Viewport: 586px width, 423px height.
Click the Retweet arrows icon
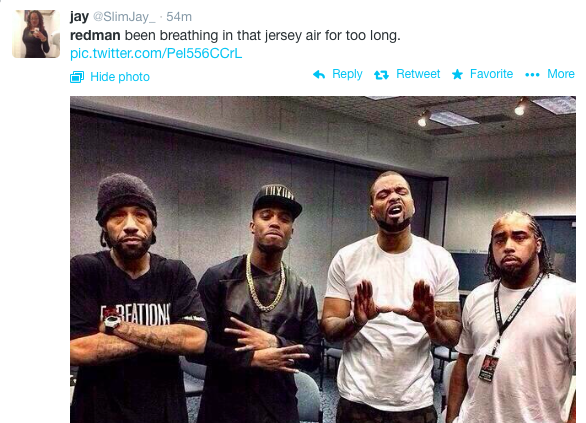click(x=381, y=75)
